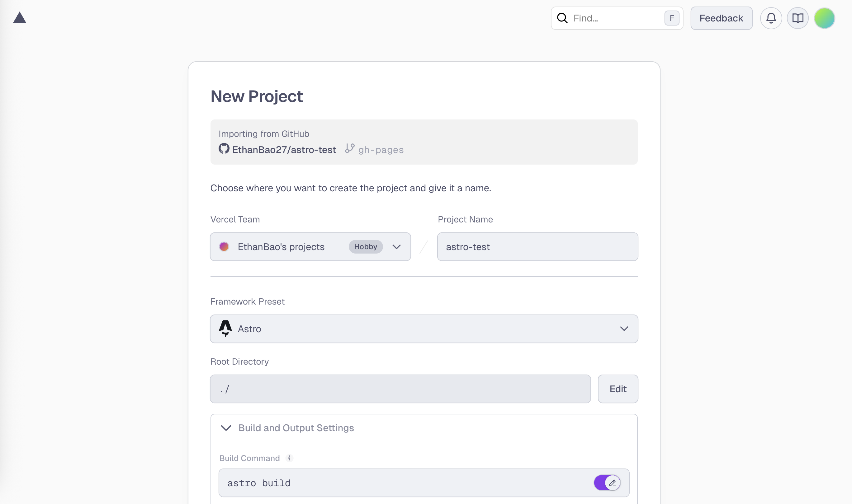The width and height of the screenshot is (852, 504).
Task: Open the user avatar menu
Action: coord(824,18)
